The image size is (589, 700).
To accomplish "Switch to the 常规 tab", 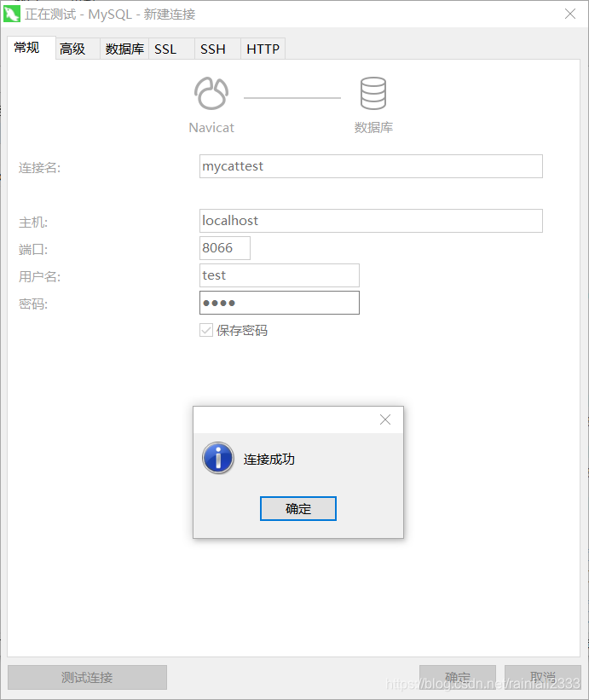I will click(x=32, y=48).
